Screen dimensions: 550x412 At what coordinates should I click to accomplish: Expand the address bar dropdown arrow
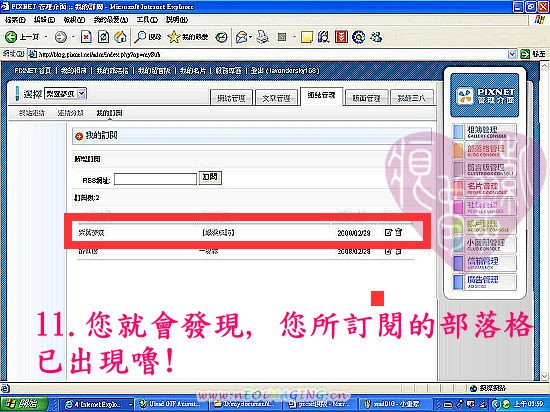coord(512,54)
